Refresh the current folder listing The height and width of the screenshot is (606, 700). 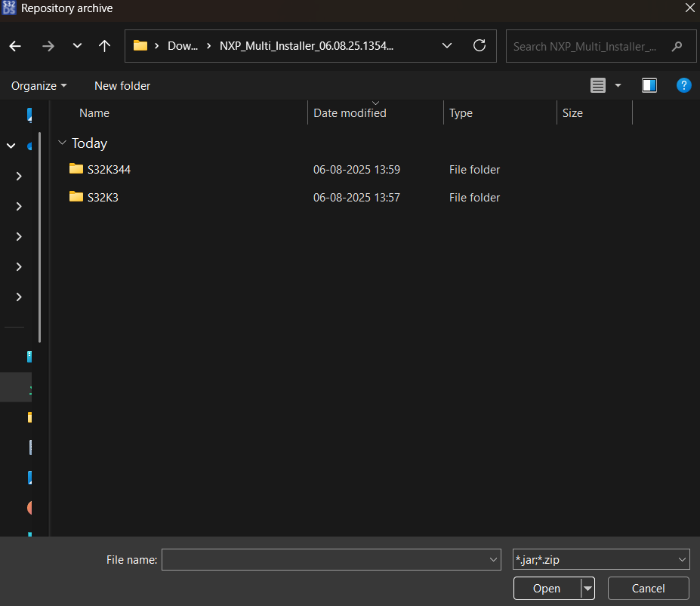pos(480,45)
